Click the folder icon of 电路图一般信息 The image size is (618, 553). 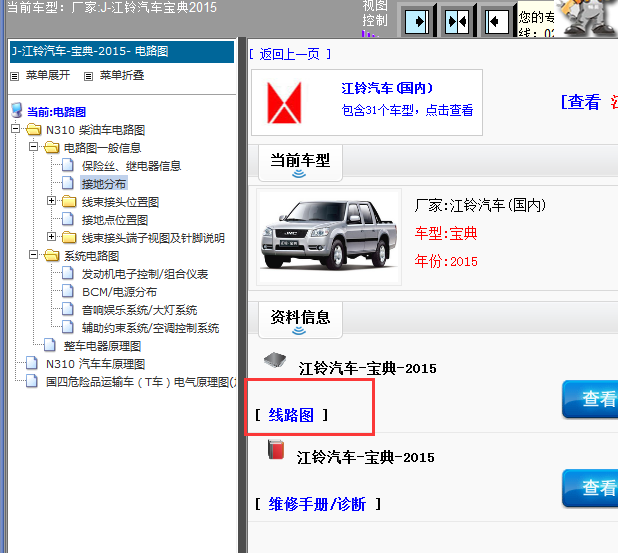[x=52, y=147]
